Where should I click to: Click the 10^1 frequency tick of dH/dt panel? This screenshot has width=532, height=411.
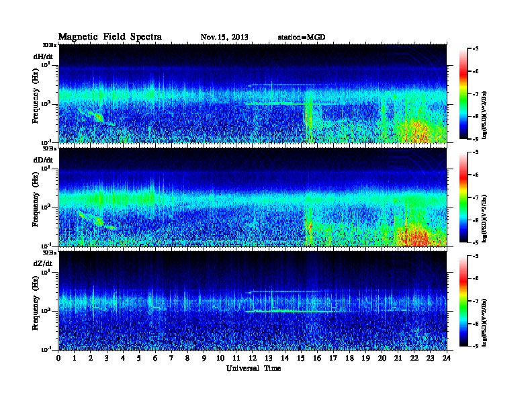[47, 64]
